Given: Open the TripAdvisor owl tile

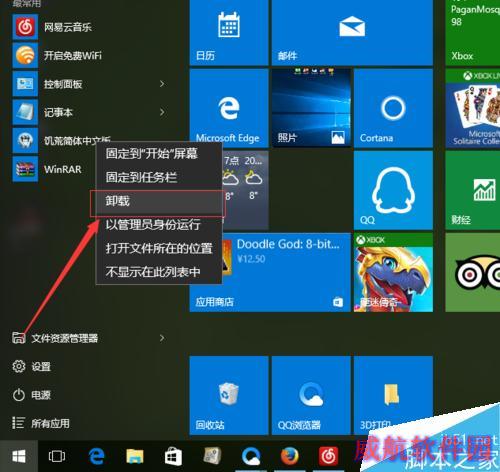Looking at the screenshot, I should pyautogui.click(x=473, y=273).
